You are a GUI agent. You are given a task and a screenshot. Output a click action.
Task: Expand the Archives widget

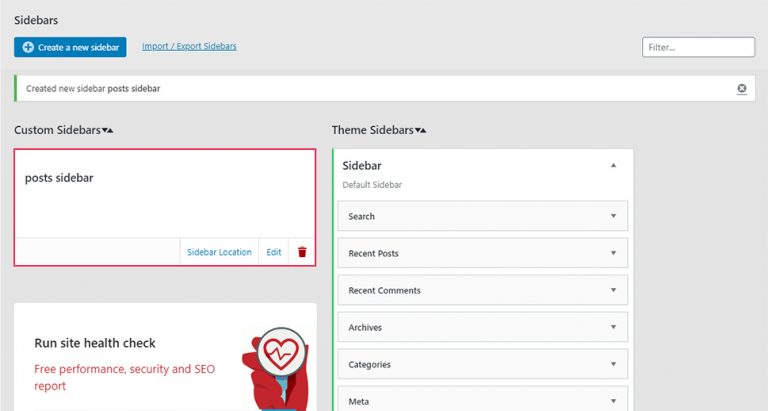(x=613, y=327)
